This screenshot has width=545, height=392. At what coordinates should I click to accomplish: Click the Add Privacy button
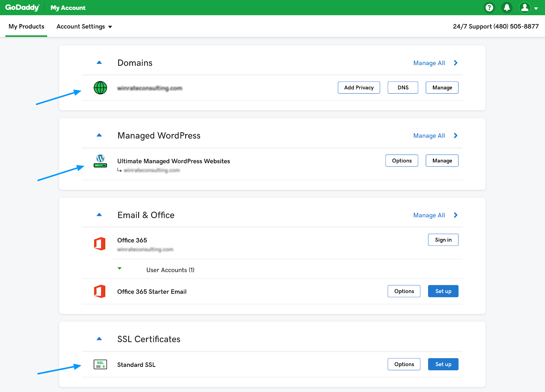coord(359,87)
